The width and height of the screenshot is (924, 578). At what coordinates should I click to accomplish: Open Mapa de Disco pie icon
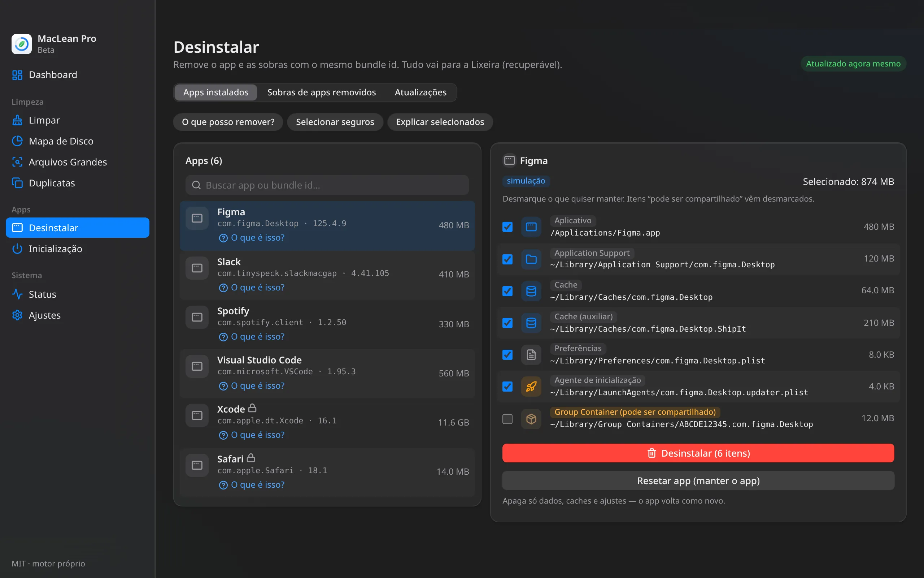pos(17,141)
